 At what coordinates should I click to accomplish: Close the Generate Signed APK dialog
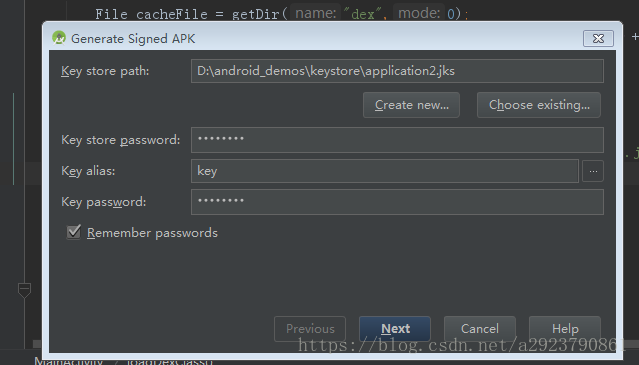point(598,38)
